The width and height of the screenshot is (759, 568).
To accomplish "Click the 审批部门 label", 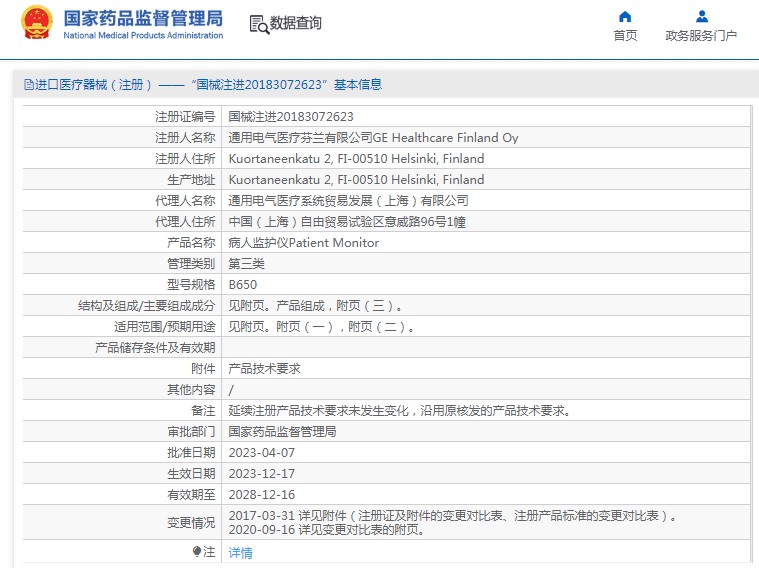I will tap(191, 432).
